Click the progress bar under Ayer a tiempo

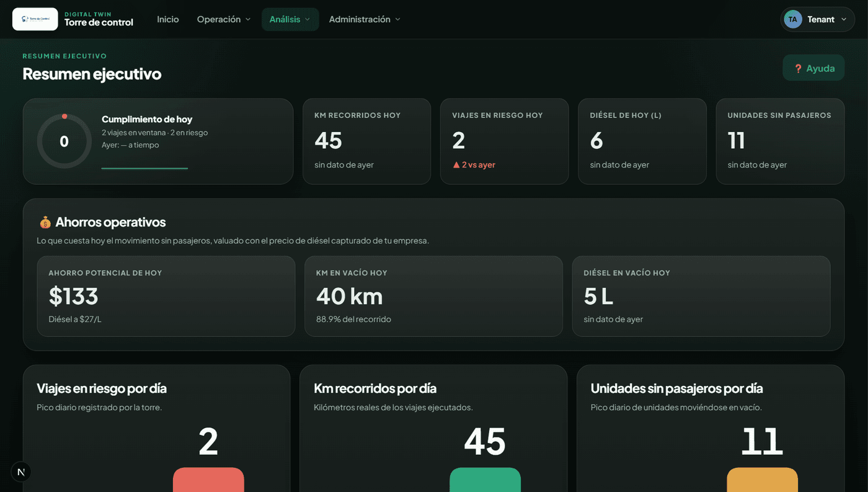[x=144, y=168]
